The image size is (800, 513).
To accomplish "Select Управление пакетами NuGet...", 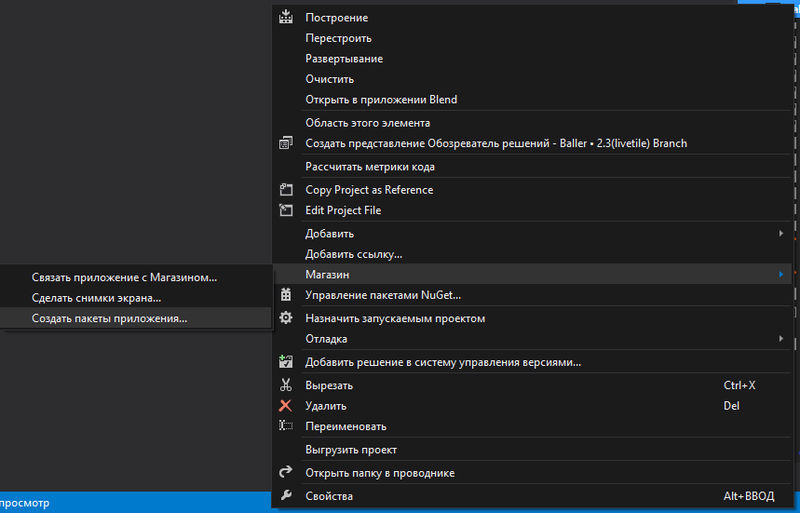I will click(532, 295).
